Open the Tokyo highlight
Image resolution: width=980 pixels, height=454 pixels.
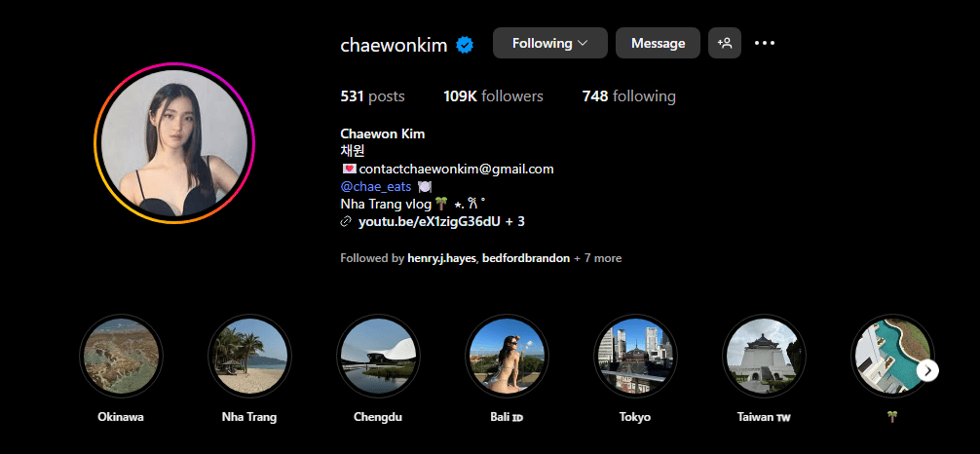point(635,356)
